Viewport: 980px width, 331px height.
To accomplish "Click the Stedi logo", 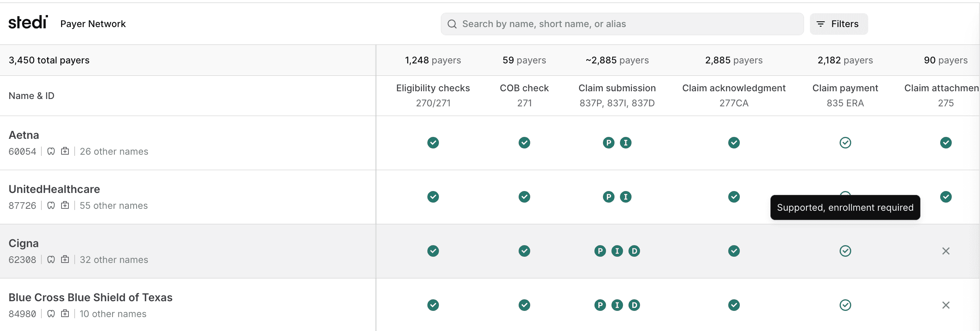I will (x=28, y=23).
